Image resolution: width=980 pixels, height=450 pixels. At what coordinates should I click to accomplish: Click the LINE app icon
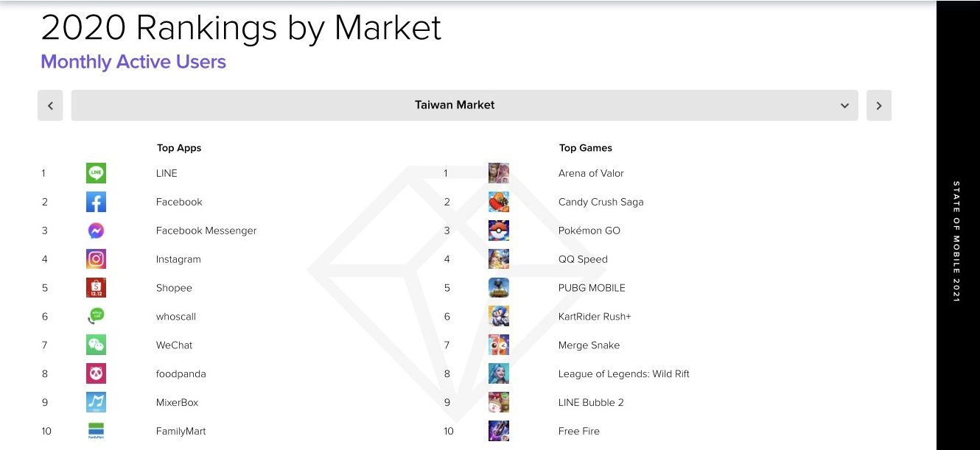coord(96,173)
